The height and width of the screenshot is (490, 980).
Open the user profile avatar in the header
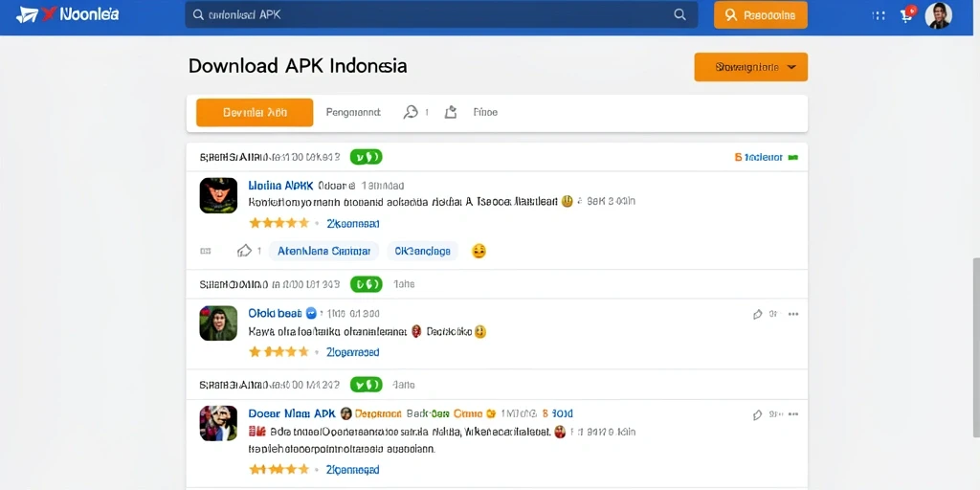point(938,15)
